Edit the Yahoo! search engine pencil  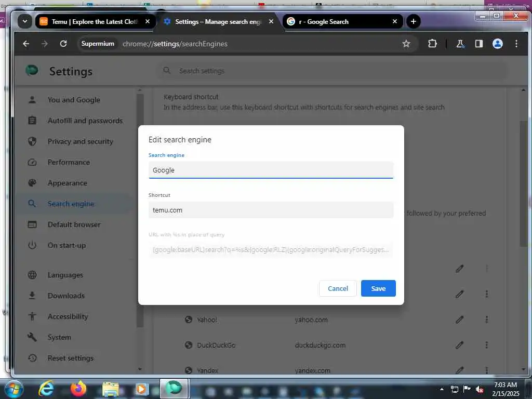click(x=459, y=320)
